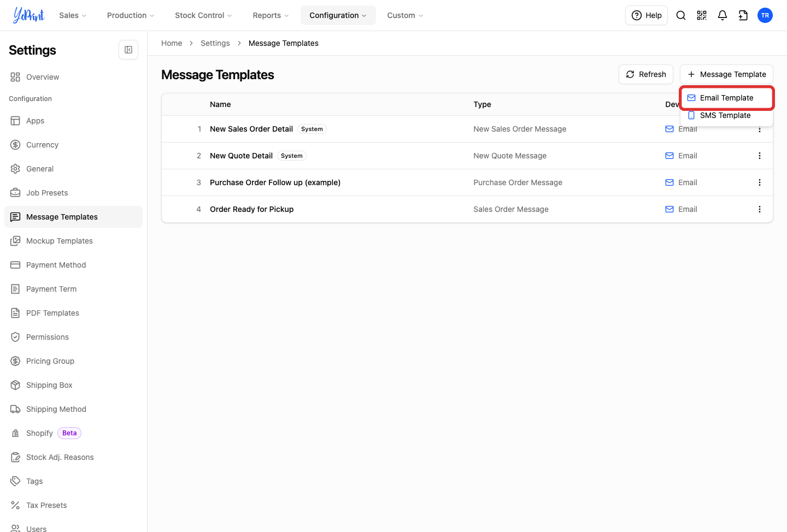Collapse the Settings sidebar panel
Image resolution: width=787 pixels, height=532 pixels.
pyautogui.click(x=128, y=50)
